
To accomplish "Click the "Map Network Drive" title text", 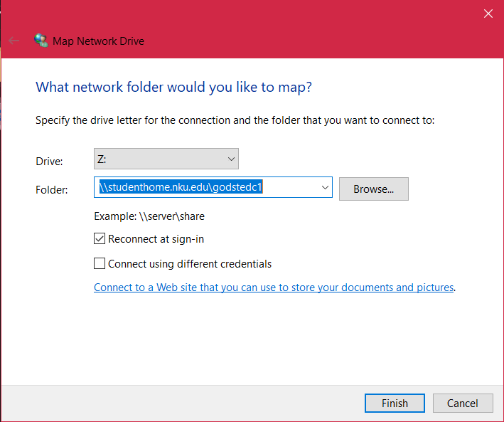I will pos(98,41).
